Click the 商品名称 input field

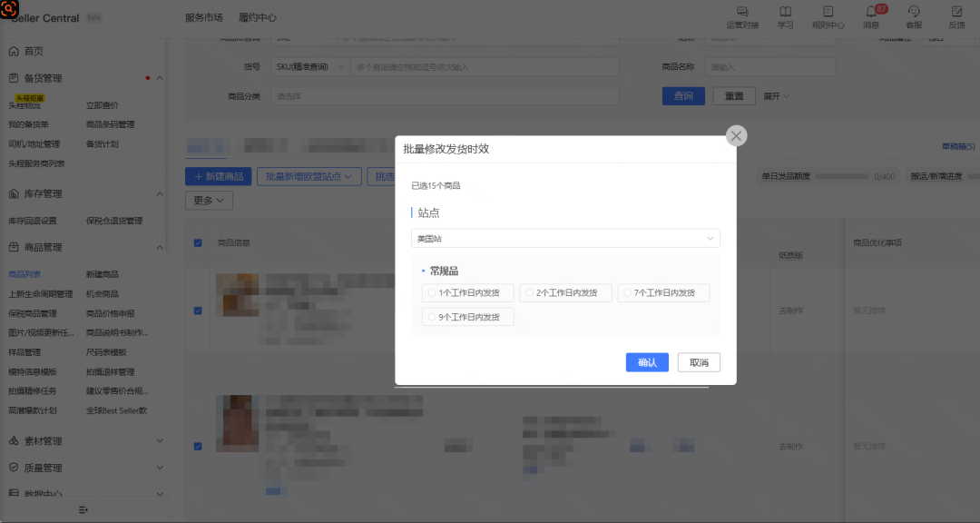point(770,67)
